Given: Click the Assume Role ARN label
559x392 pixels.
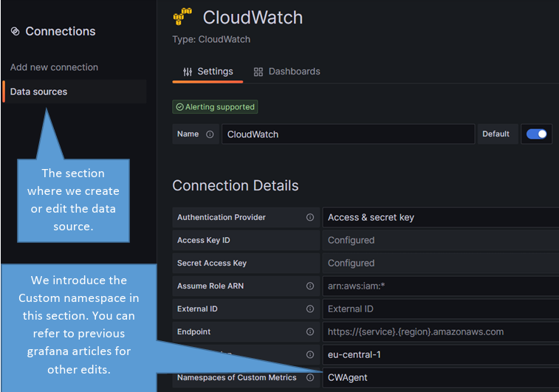Looking at the screenshot, I should (210, 286).
